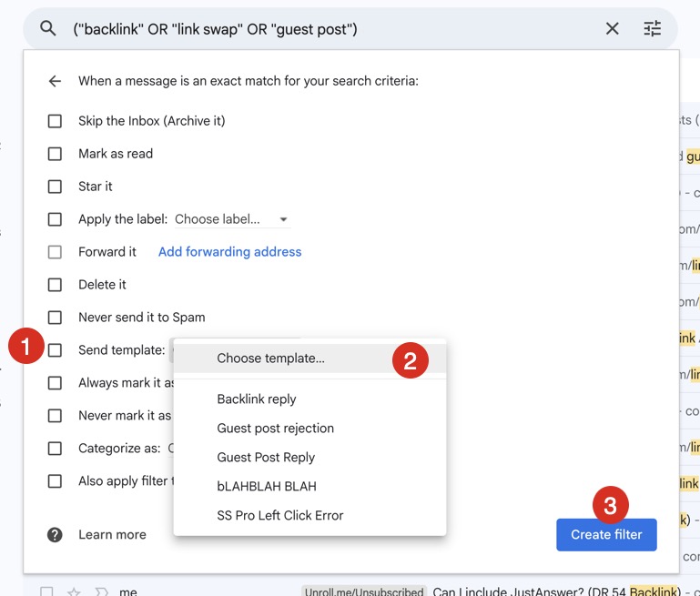Open search options slider icon
Viewport: 700px width, 596px height.
653,29
